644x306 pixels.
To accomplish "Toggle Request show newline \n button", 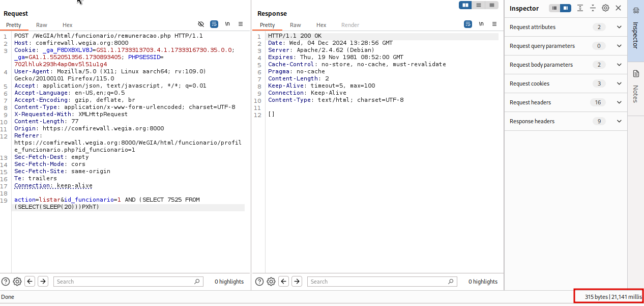I will tap(227, 24).
